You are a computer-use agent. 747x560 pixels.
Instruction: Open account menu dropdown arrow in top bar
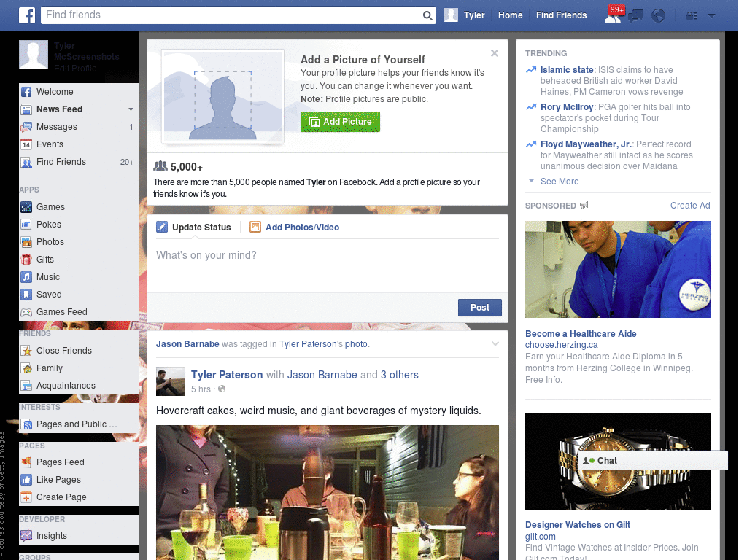click(711, 16)
